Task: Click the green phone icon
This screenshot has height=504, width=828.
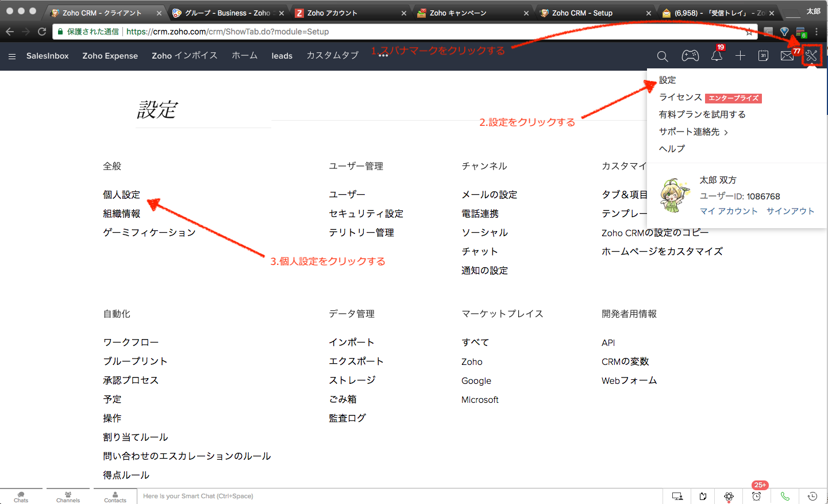Action: tap(785, 497)
